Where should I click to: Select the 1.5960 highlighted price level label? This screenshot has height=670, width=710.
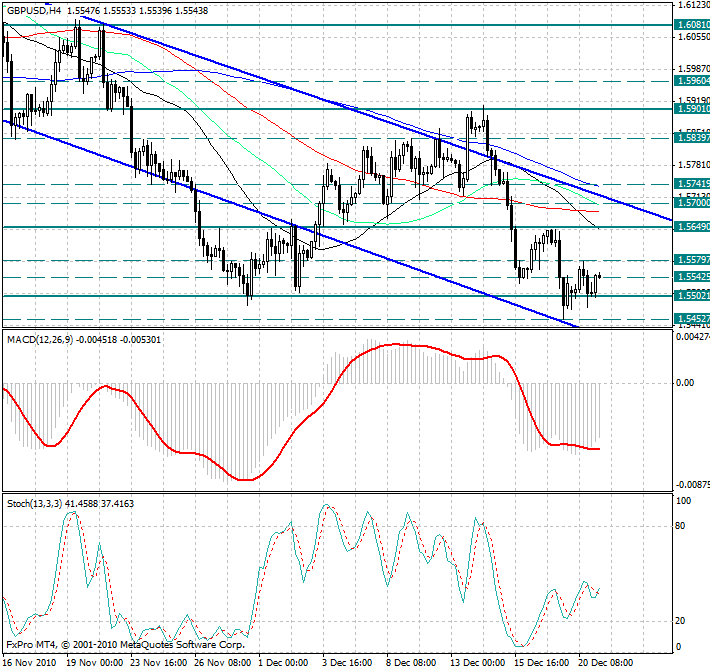pos(692,81)
